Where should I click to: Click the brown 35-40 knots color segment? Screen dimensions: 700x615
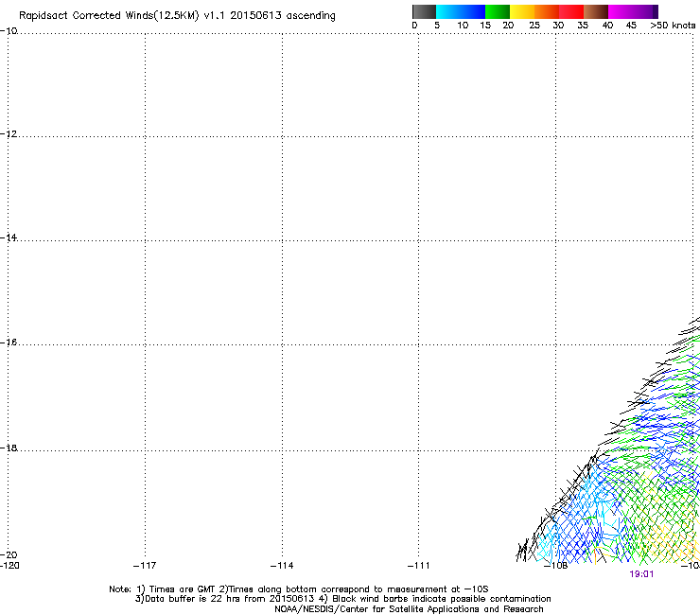pyautogui.click(x=596, y=11)
